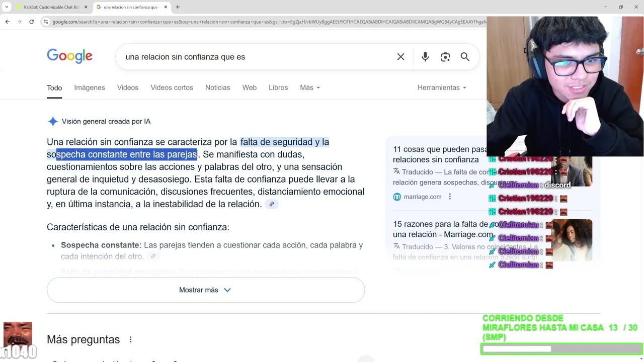Viewport: 644px width, 362px height.
Task: Switch to the Imágenes tab
Action: [90, 87]
